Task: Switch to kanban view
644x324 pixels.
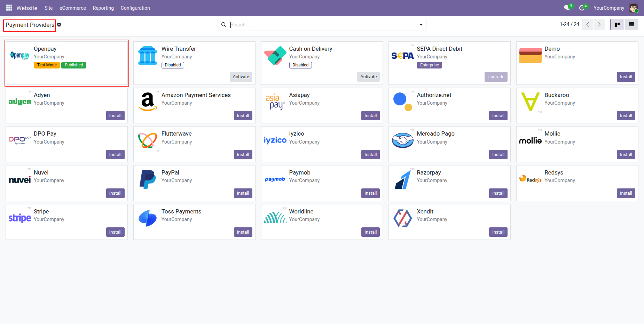Action: coord(617,24)
